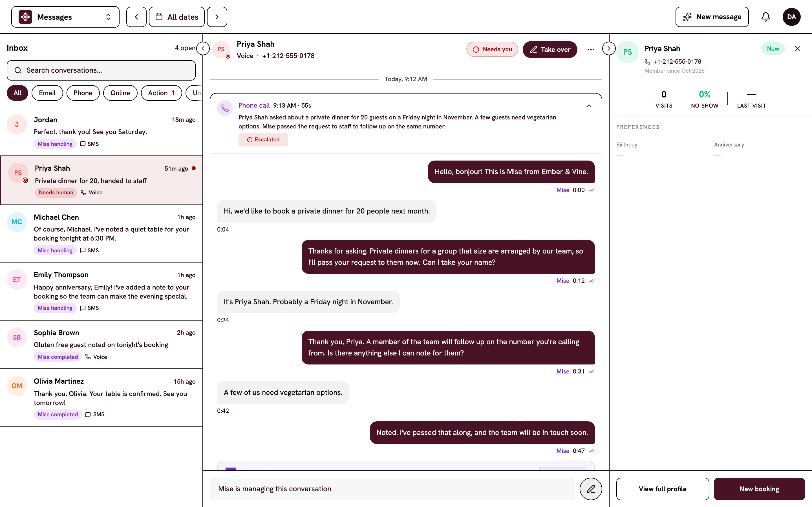Select the Email filter tab
Viewport: 812px width, 507px height.
click(47, 93)
